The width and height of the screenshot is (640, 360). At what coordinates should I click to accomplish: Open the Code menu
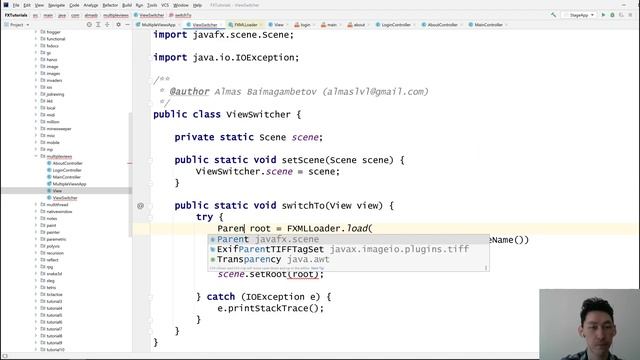74,5
